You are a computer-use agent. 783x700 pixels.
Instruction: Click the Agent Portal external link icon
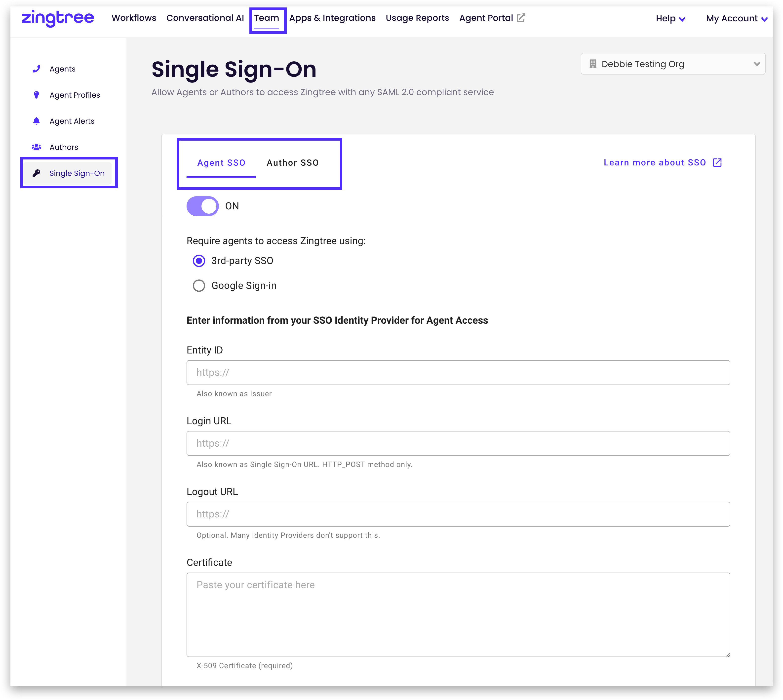pyautogui.click(x=521, y=18)
